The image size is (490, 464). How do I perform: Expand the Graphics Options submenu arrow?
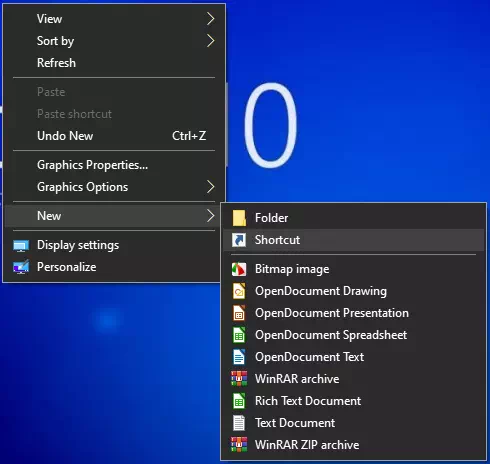tap(210, 187)
